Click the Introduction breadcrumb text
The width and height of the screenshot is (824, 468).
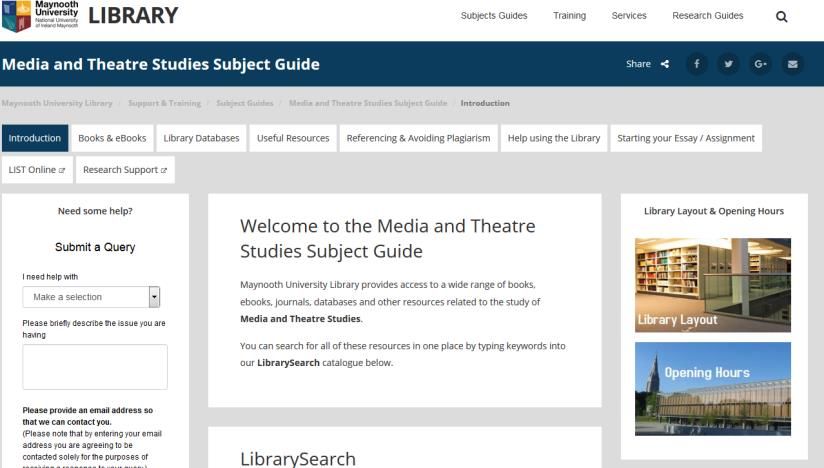tap(485, 103)
